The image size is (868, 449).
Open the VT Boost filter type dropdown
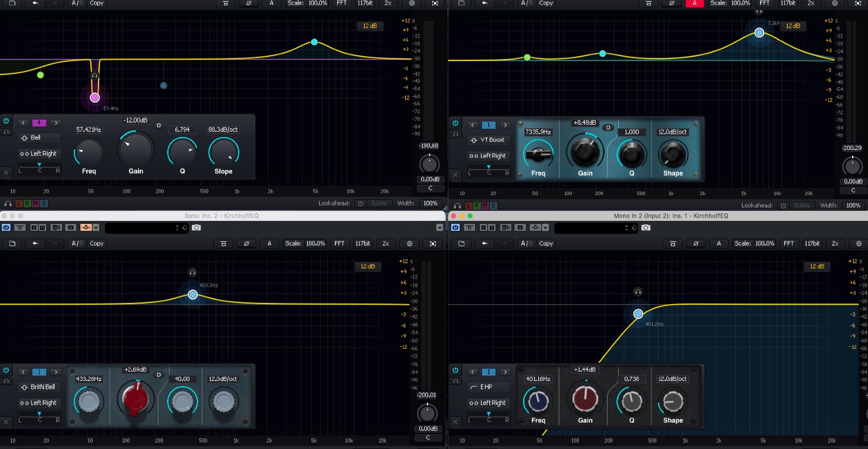(487, 140)
